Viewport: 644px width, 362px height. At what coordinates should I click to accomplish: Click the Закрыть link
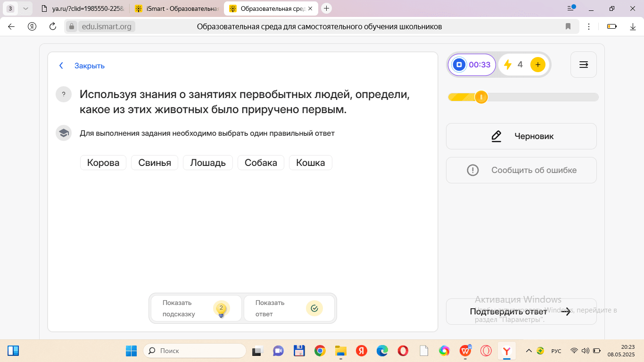(x=90, y=66)
